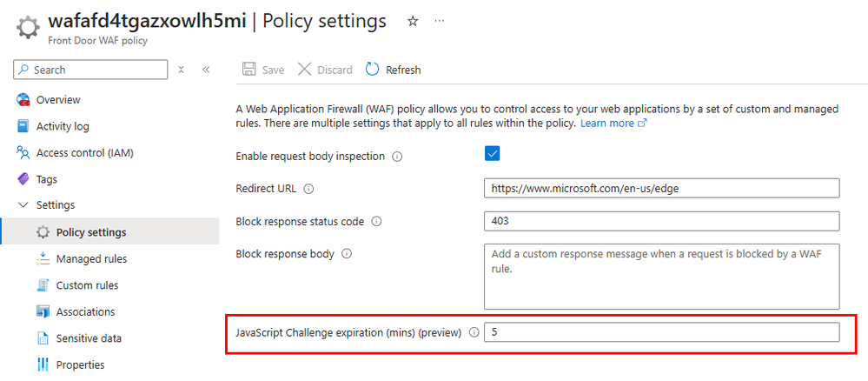Click info icon next to Block response status code

376,221
